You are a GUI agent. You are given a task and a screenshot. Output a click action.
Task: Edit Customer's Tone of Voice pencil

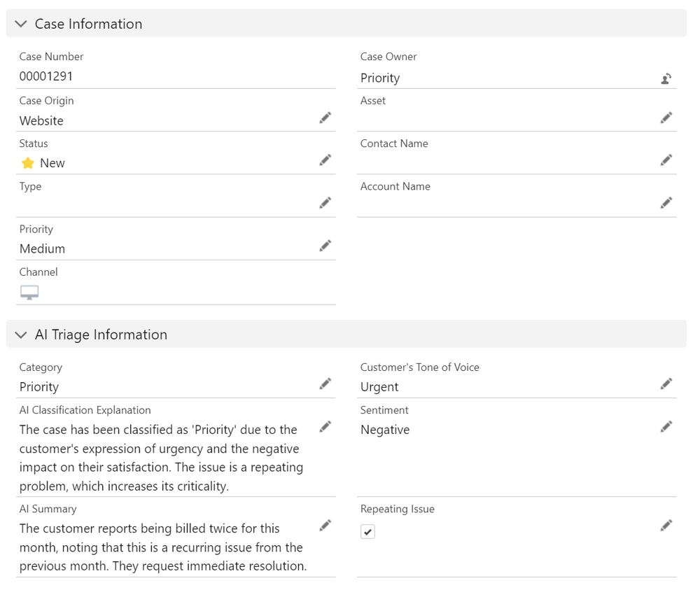(x=666, y=384)
